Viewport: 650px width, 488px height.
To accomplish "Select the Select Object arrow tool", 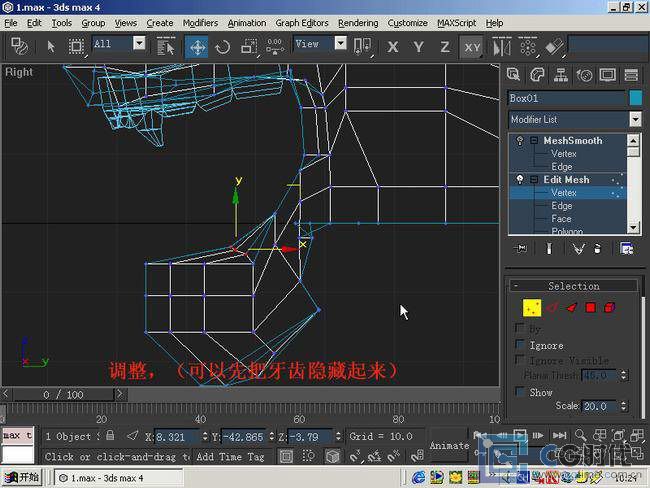I will coord(51,46).
